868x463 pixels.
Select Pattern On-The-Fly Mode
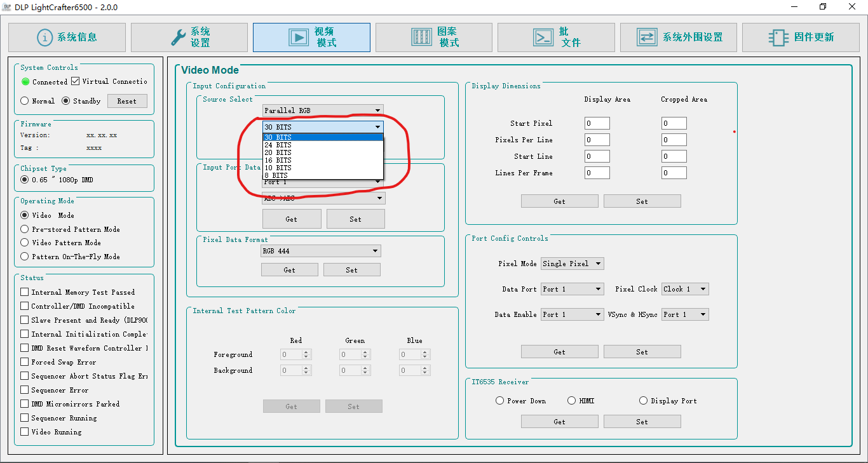[x=25, y=257]
